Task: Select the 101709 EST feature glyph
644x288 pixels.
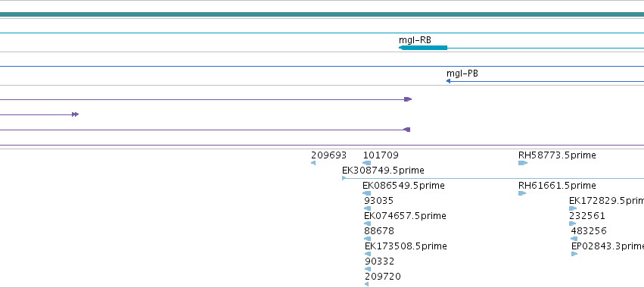Action: coord(367,163)
